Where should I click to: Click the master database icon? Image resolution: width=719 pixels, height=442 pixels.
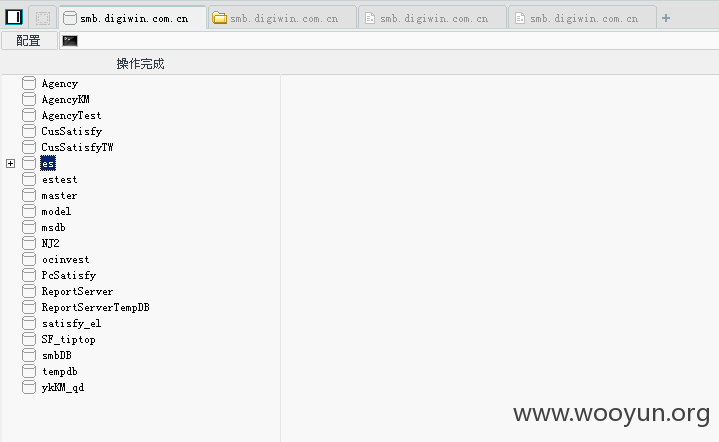click(29, 195)
